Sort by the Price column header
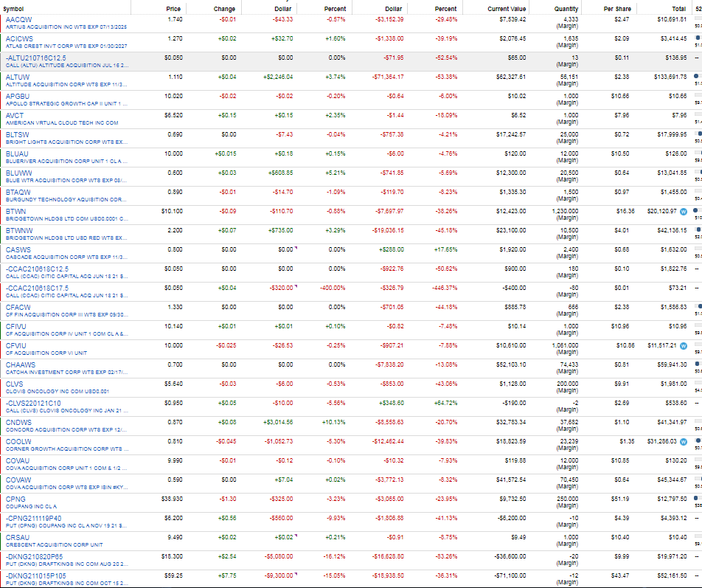This screenshot has width=702, height=588. [x=173, y=9]
